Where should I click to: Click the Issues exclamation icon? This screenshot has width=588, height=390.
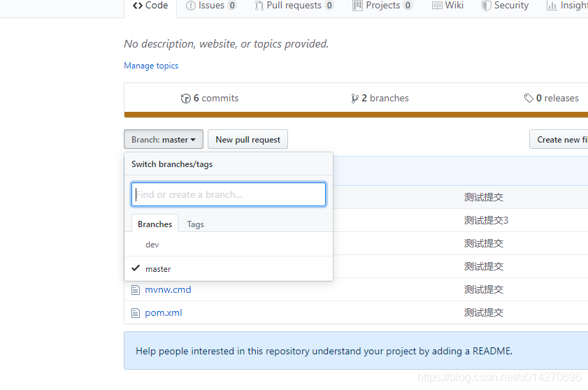[190, 6]
